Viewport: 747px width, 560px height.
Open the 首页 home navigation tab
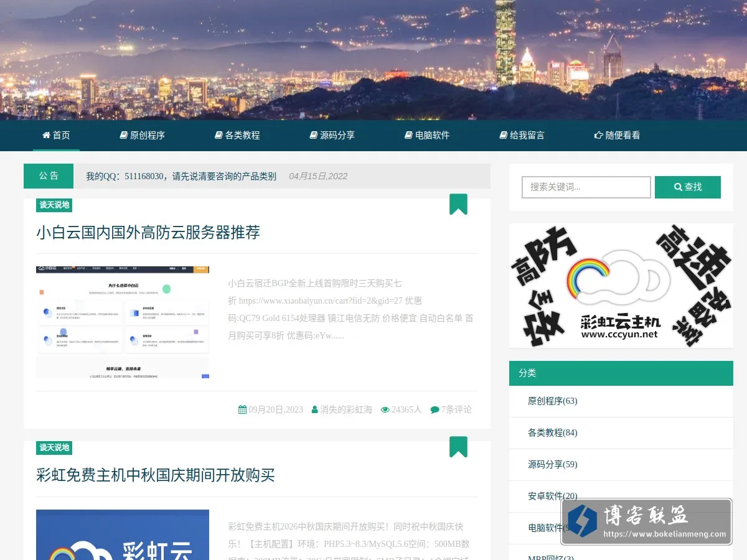pos(56,135)
